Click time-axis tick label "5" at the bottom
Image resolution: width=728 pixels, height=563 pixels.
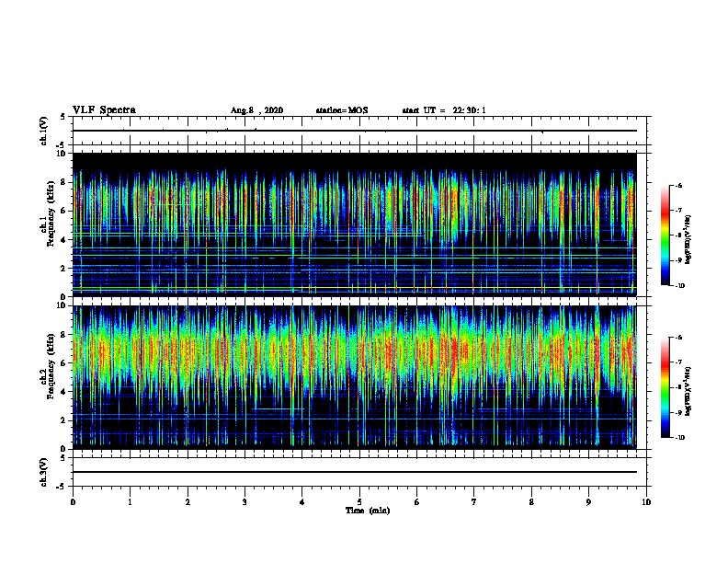(x=359, y=501)
